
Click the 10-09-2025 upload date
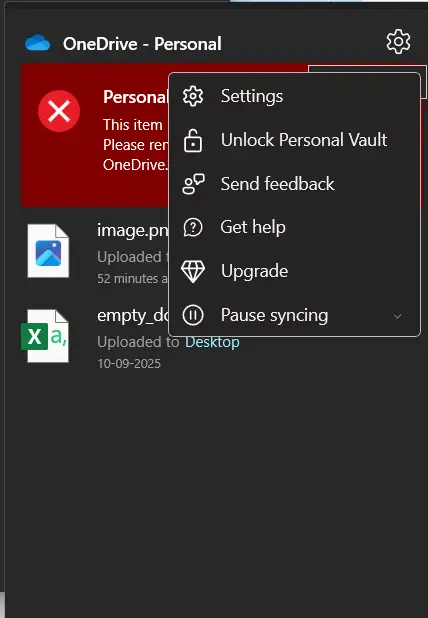pyautogui.click(x=129, y=363)
